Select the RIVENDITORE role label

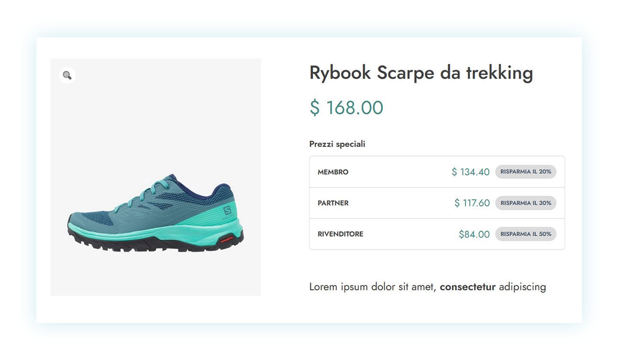tap(340, 234)
